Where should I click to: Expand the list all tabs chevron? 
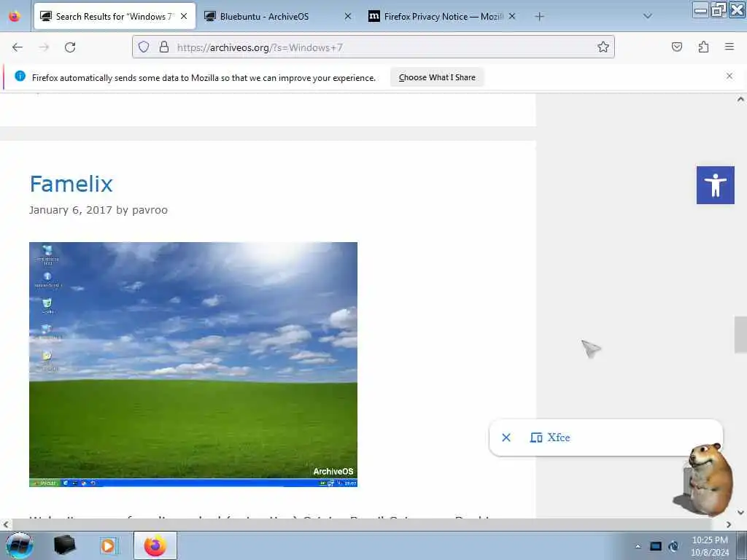click(x=648, y=16)
